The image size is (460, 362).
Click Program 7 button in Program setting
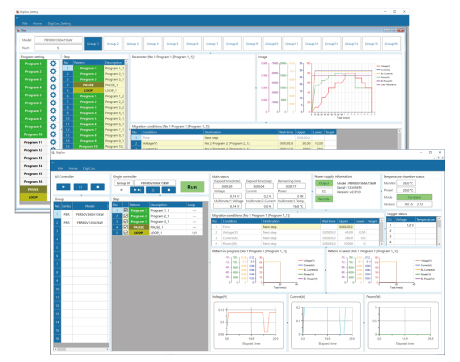tap(33, 111)
